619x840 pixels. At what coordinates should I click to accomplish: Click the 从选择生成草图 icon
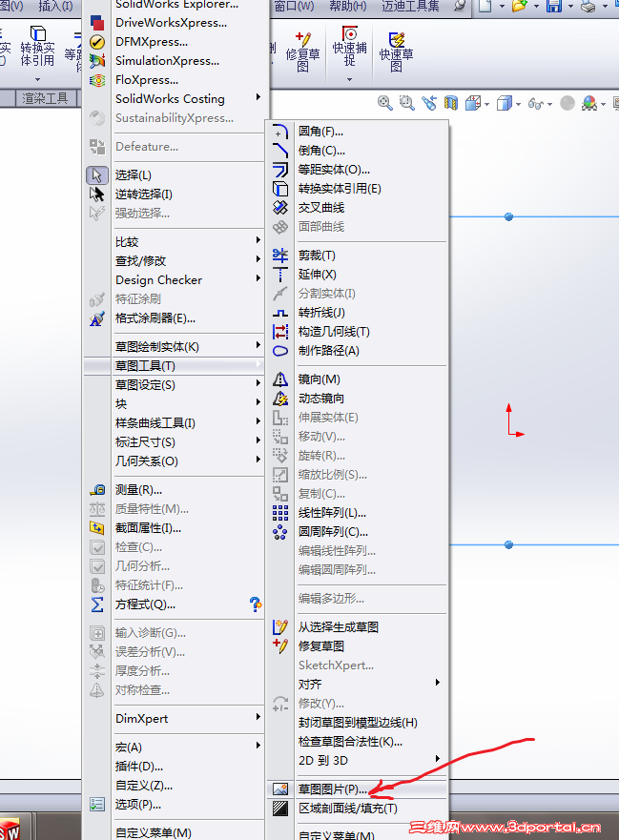[279, 626]
